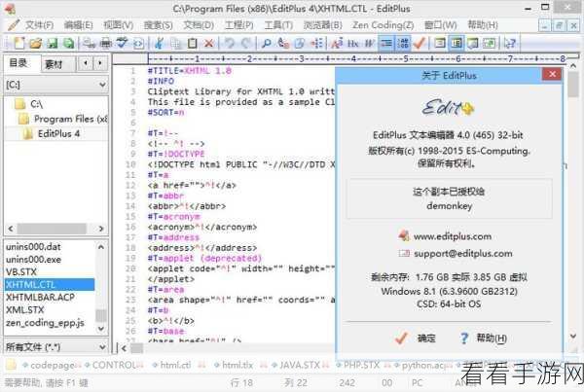Image resolution: width=584 pixels, height=392 pixels.
Task: Click the context help arrow icon
Action: 509,43
